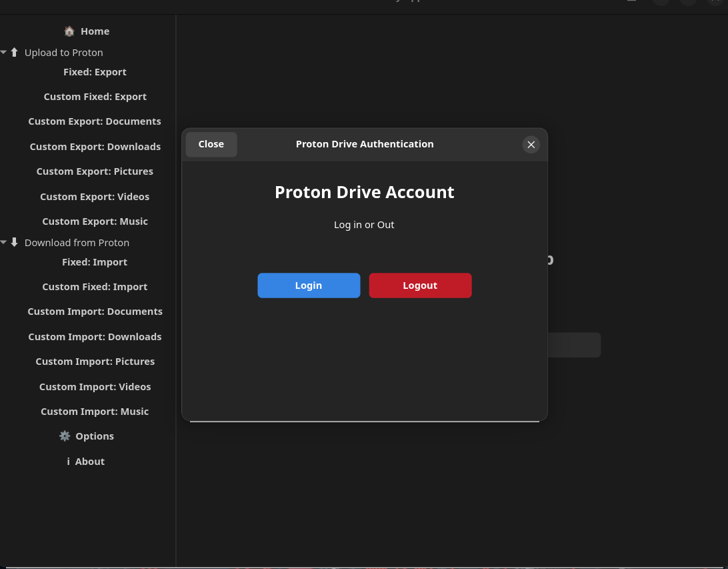Open Custom Export: Documents
728x569 pixels.
coord(95,121)
